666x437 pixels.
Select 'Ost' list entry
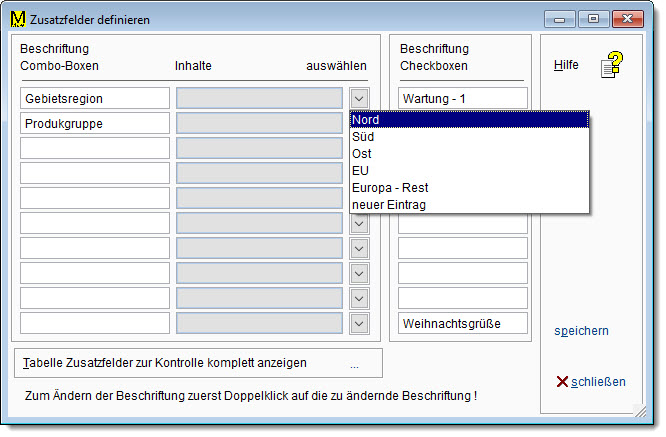[468, 154]
